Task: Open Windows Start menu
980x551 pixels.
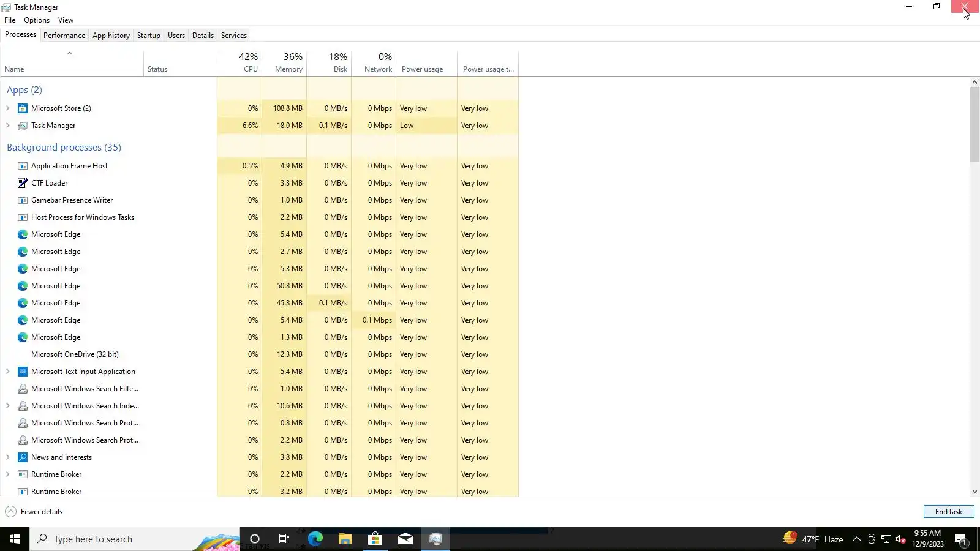Action: click(x=15, y=539)
